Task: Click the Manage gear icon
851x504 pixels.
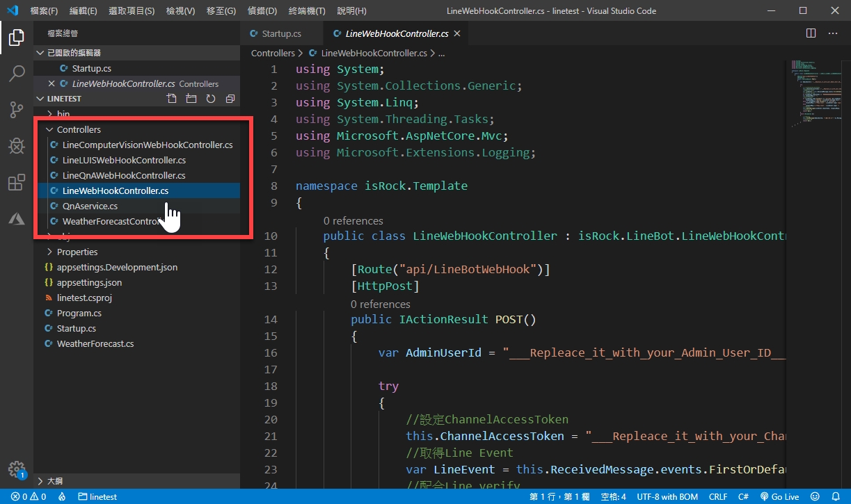Action: 17,469
